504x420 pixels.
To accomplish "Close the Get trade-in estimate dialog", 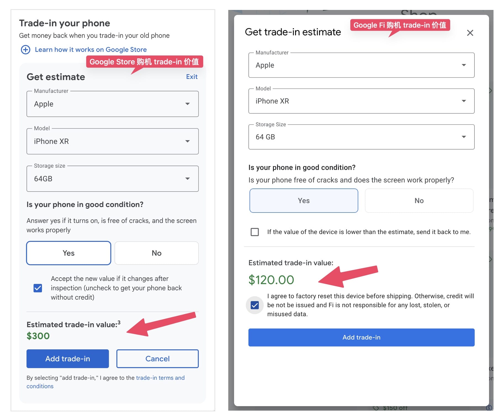I will 470,33.
